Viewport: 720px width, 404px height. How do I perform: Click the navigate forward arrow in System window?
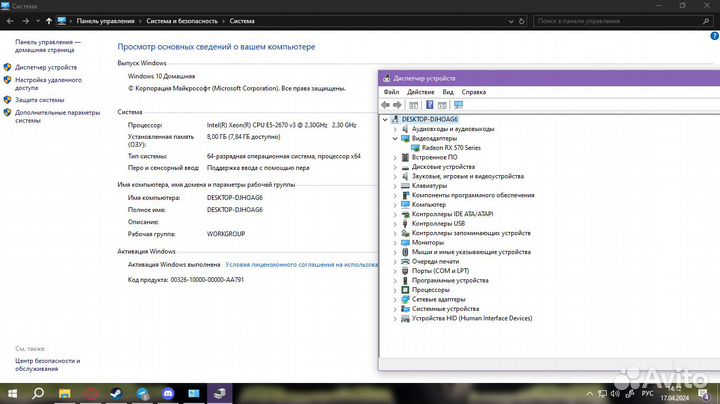click(x=25, y=21)
